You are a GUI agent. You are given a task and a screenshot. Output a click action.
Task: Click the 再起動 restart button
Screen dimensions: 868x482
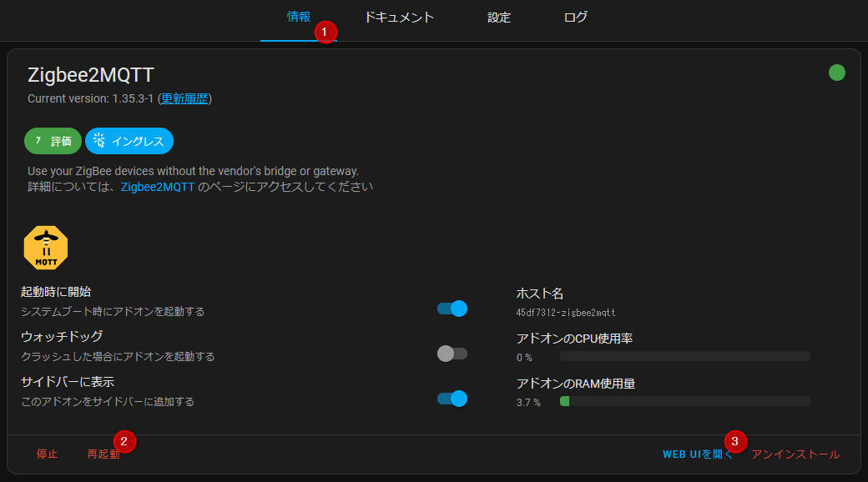point(103,454)
